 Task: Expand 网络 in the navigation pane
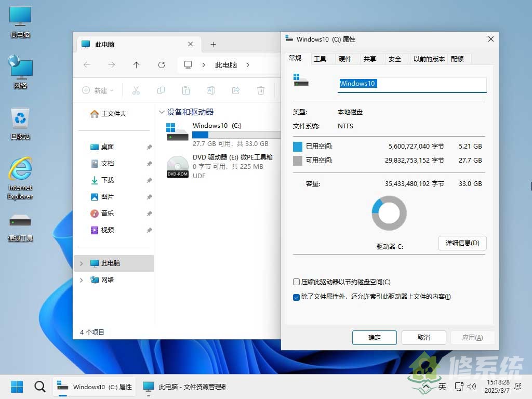coord(81,280)
